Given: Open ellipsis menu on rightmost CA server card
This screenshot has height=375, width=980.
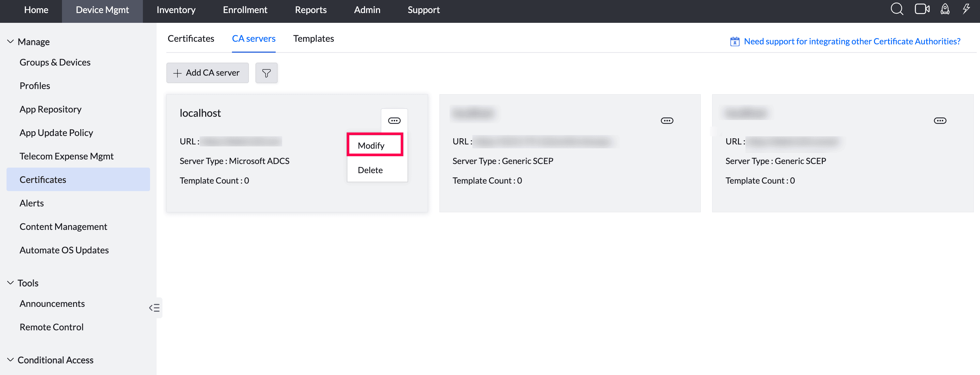Looking at the screenshot, I should pos(940,121).
